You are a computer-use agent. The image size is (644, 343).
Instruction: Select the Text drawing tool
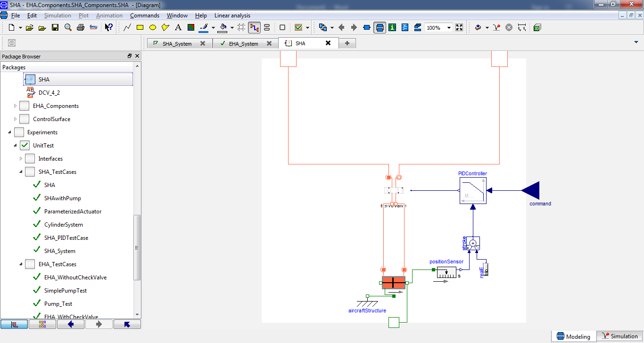(178, 27)
